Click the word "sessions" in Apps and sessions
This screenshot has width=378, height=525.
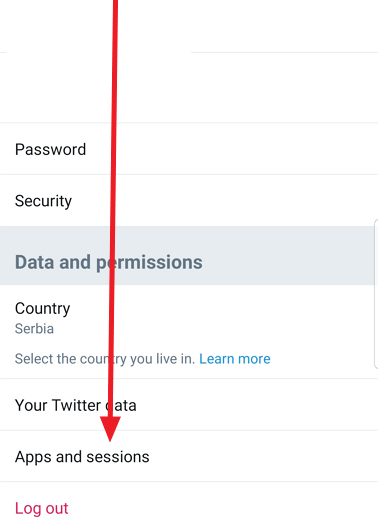tap(121, 457)
